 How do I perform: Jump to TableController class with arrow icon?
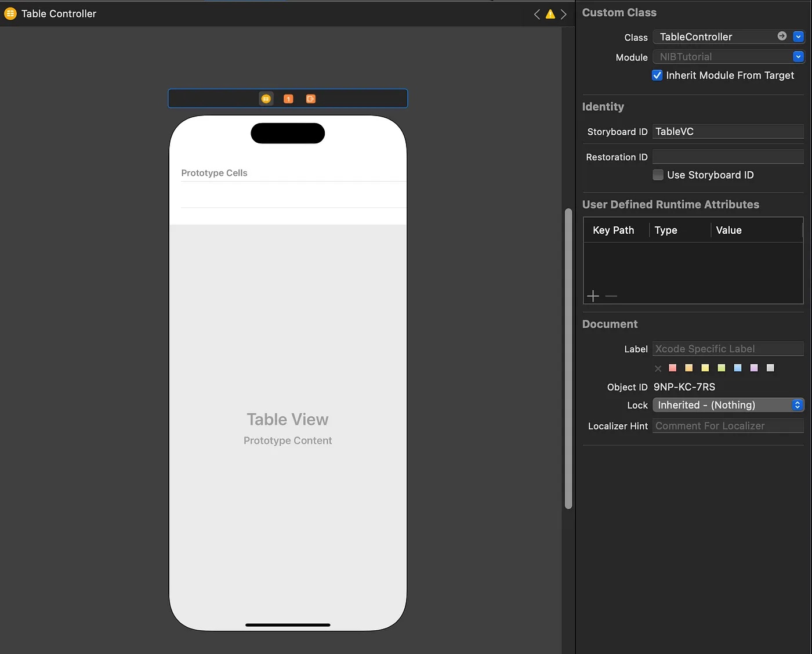pyautogui.click(x=782, y=36)
